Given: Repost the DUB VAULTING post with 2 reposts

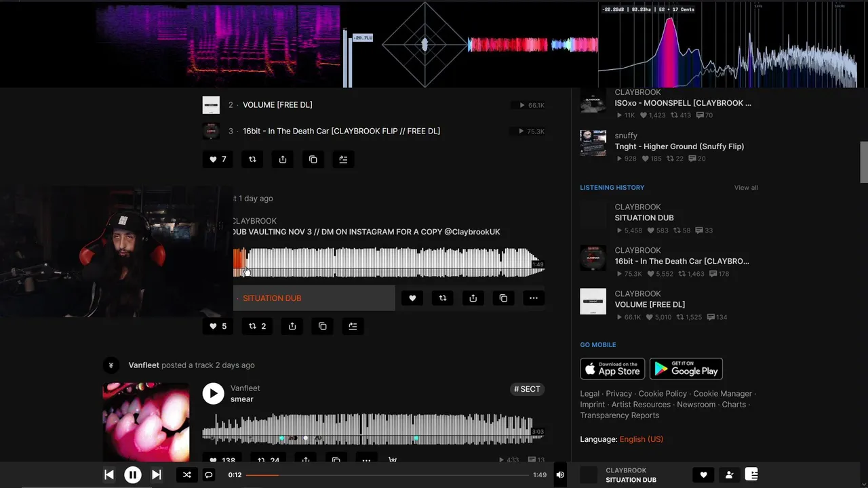Looking at the screenshot, I should [x=258, y=326].
